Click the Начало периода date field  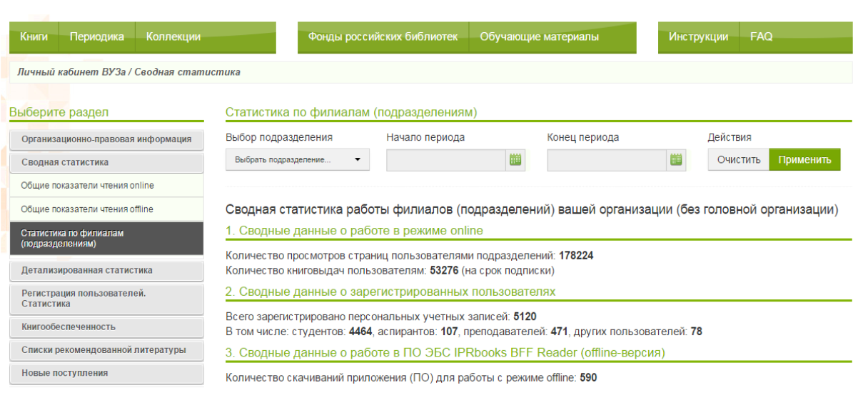(x=446, y=160)
